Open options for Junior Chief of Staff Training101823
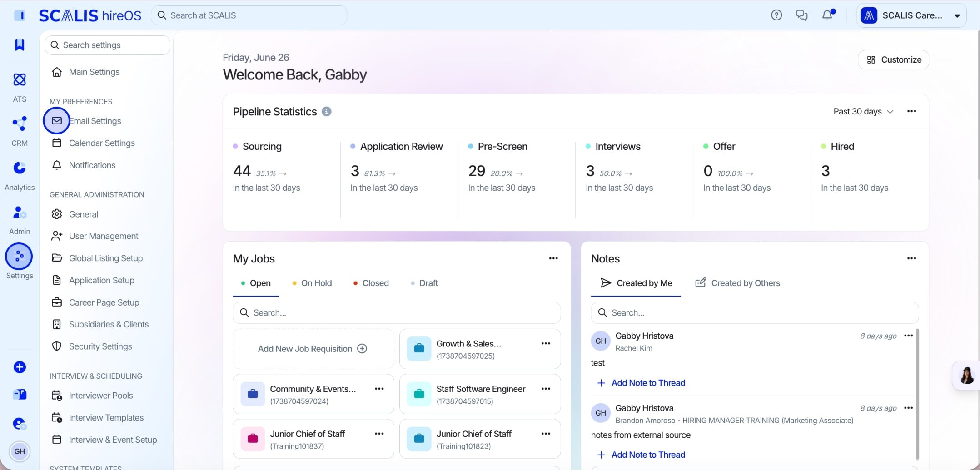 point(546,434)
